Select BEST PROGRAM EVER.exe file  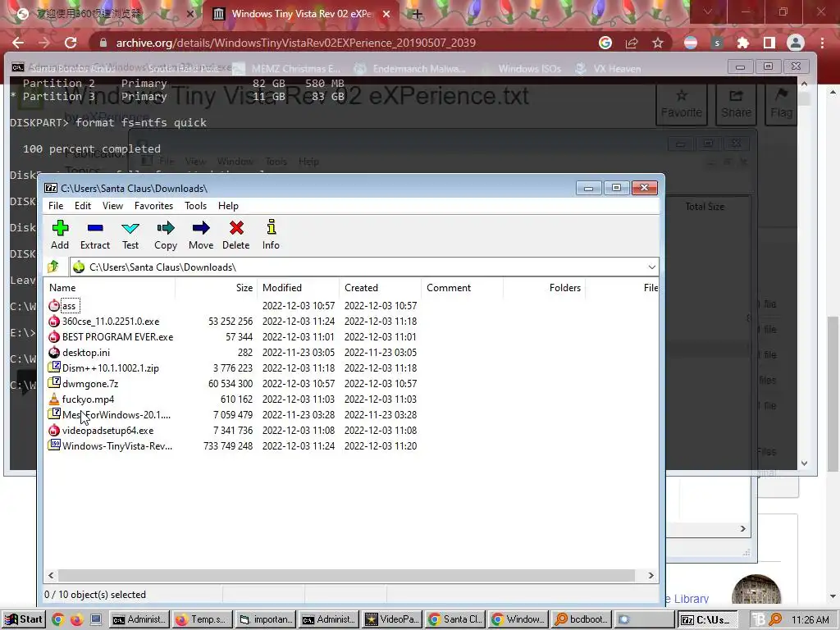pos(117,337)
